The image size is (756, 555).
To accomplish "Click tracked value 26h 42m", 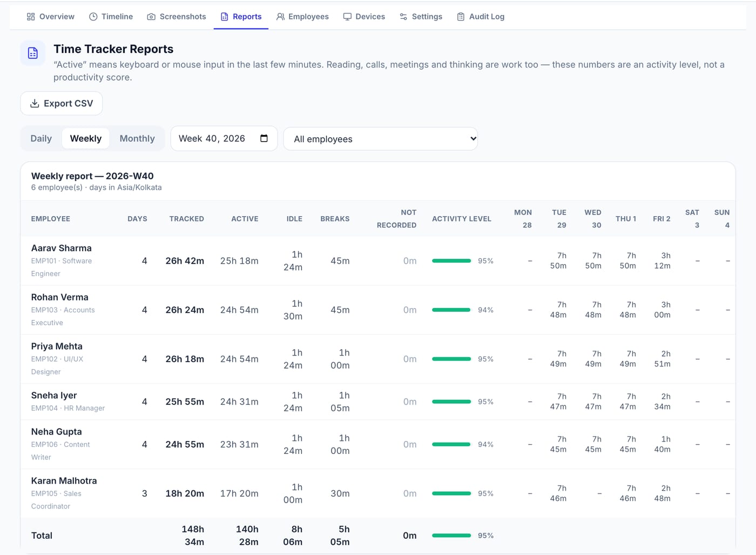I will pyautogui.click(x=185, y=261).
